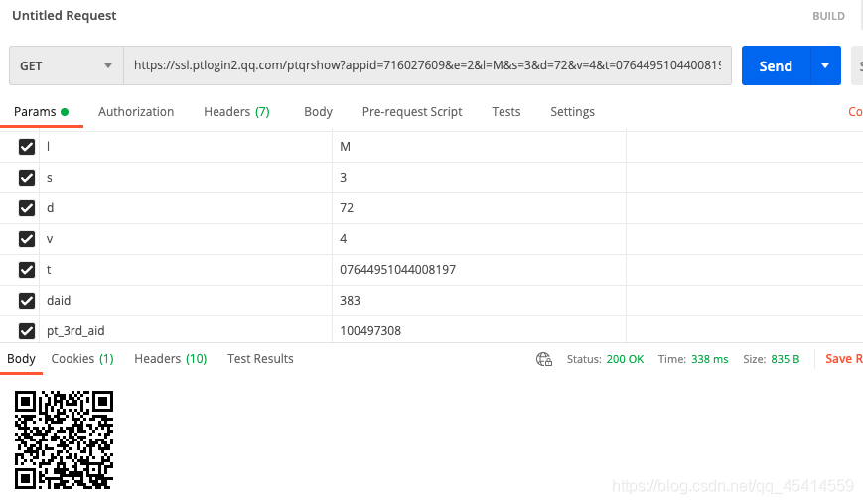Viewport: 863px width, 504px height.
Task: Click the blue Send button
Action: pyautogui.click(x=776, y=65)
